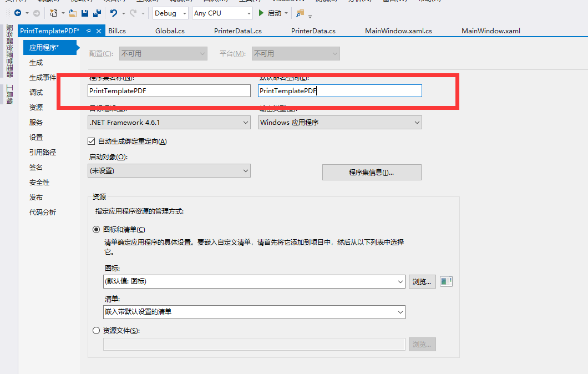Click the assembly name field containing PrintTemplatePDF
The image size is (588, 374).
pos(169,91)
